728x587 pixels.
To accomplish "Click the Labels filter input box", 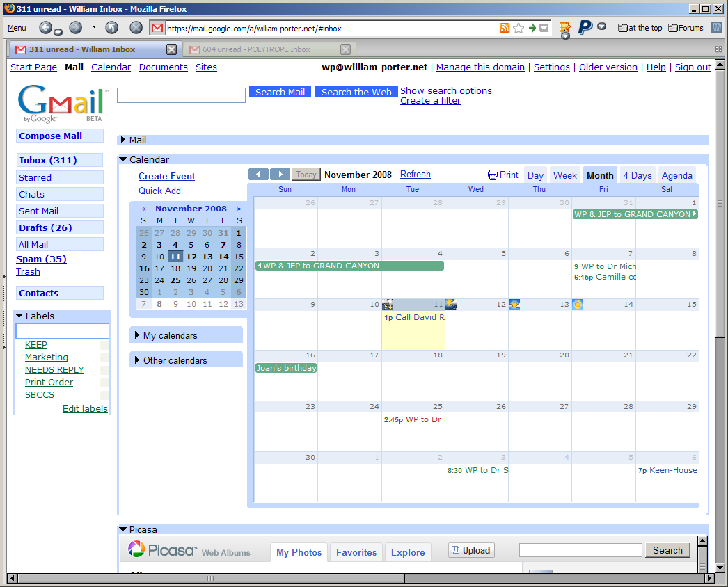I will 63,331.
